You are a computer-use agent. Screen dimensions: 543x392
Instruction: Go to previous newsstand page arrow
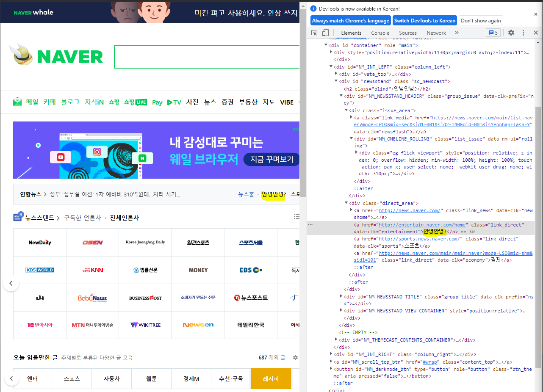(11, 283)
